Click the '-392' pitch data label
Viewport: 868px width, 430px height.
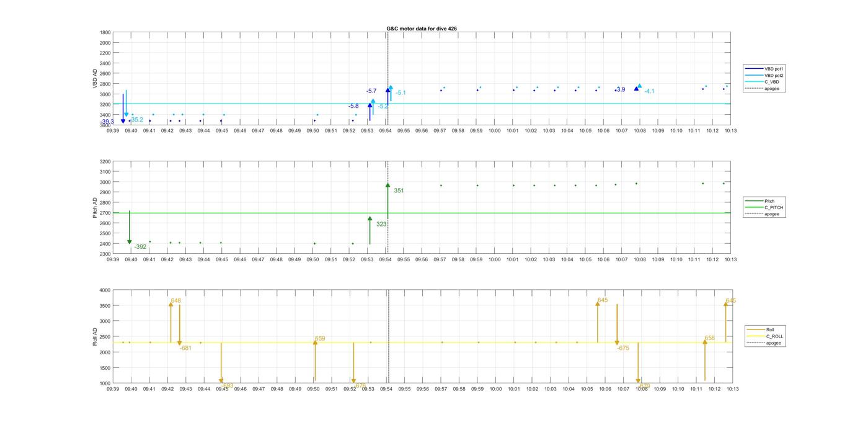(x=141, y=247)
